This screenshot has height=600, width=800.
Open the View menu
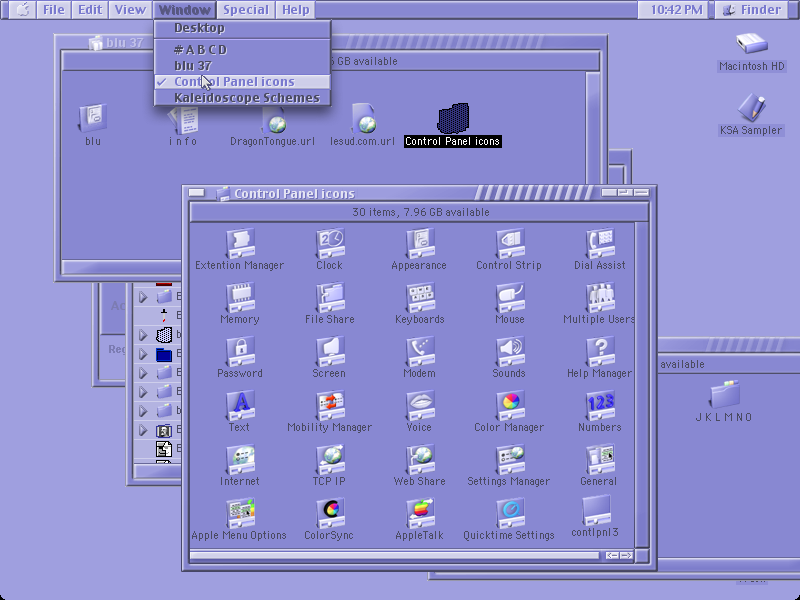130,10
